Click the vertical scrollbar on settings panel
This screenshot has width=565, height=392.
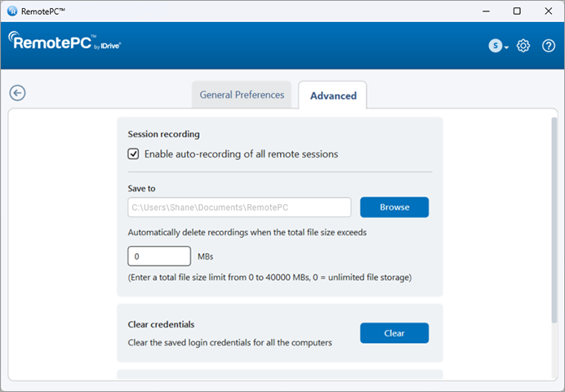point(554,220)
